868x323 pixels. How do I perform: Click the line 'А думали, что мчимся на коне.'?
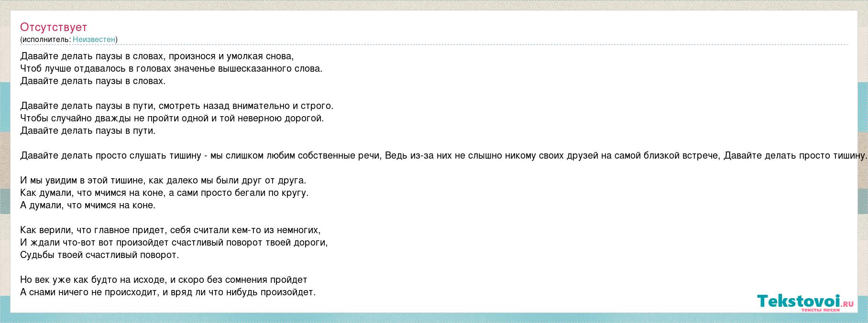88,205
